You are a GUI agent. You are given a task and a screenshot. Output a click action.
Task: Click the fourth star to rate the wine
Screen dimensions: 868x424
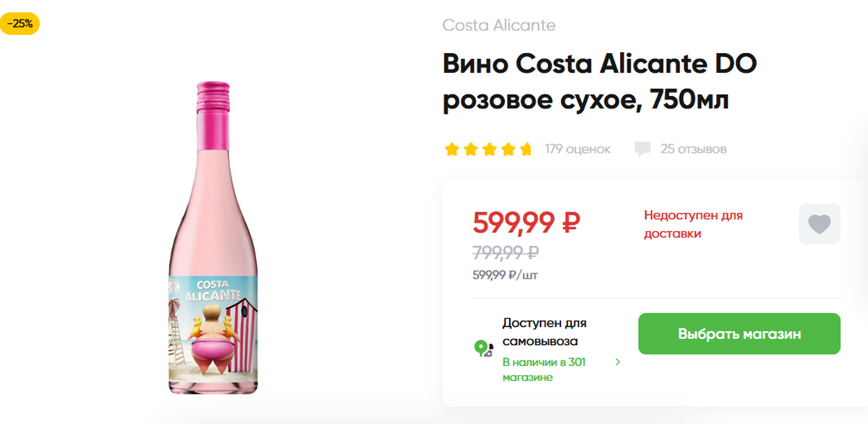pyautogui.click(x=507, y=148)
